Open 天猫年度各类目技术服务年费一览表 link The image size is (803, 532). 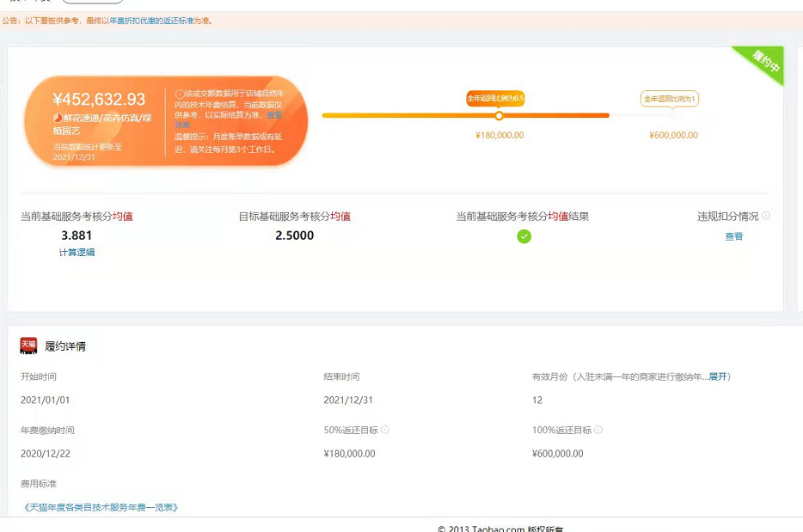(x=101, y=507)
